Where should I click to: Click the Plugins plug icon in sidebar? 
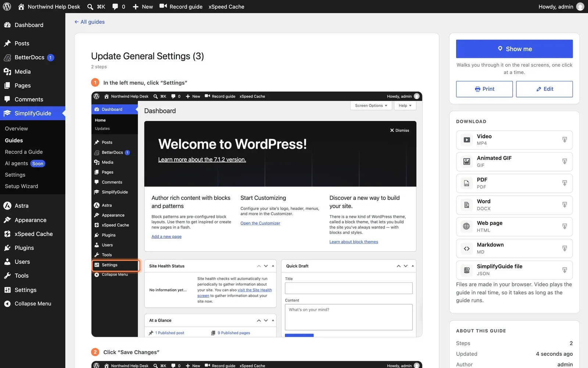click(7, 248)
